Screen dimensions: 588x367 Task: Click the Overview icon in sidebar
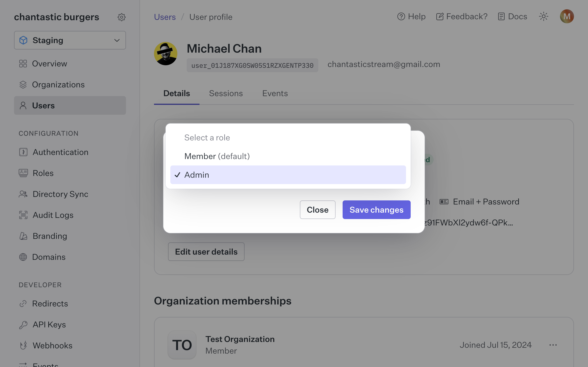pyautogui.click(x=23, y=63)
